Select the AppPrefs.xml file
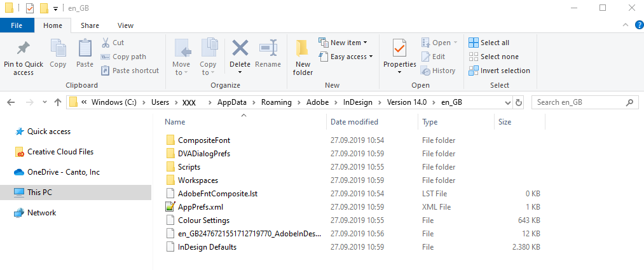 click(x=200, y=207)
